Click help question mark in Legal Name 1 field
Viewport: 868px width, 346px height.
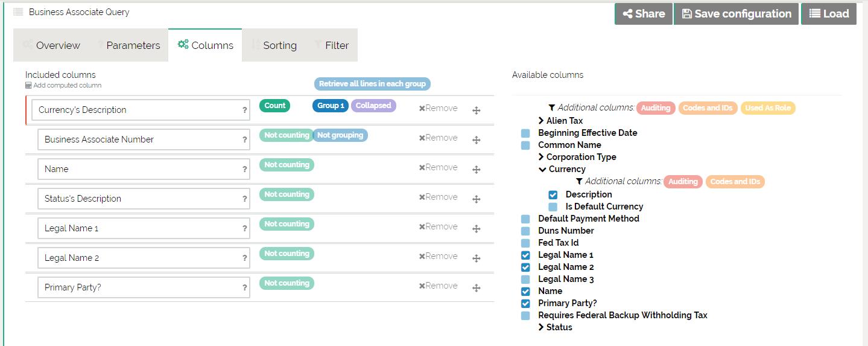tap(244, 229)
